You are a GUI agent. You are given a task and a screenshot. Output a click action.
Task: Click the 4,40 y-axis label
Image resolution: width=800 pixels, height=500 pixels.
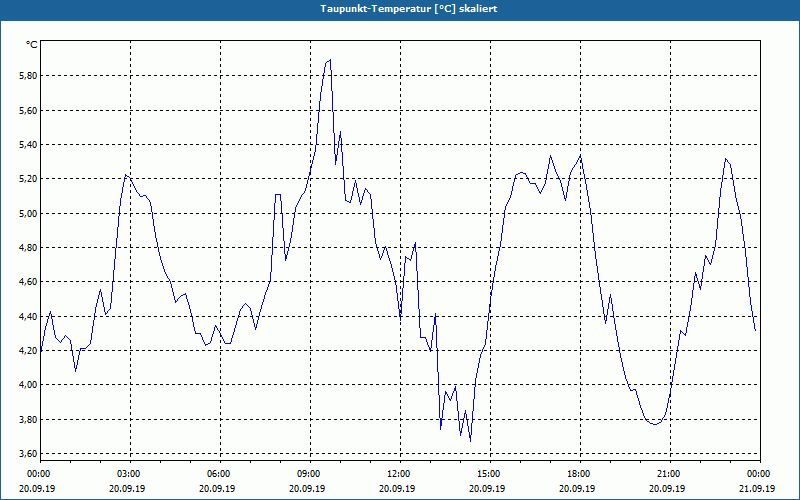tap(28, 316)
